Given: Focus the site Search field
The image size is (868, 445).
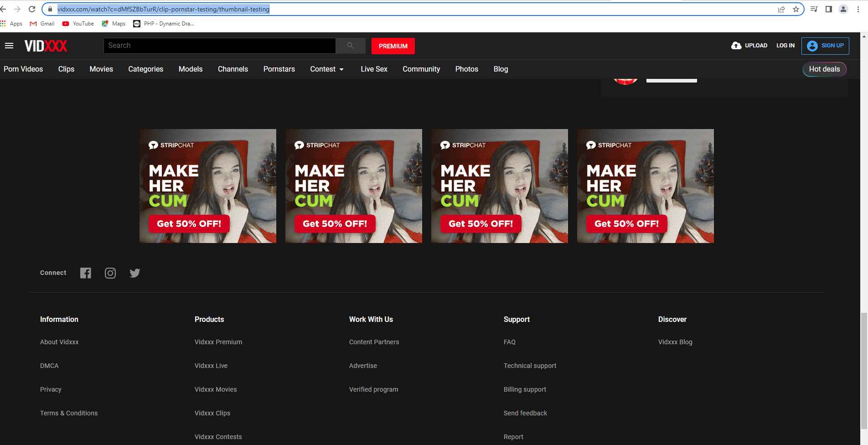Looking at the screenshot, I should (220, 46).
